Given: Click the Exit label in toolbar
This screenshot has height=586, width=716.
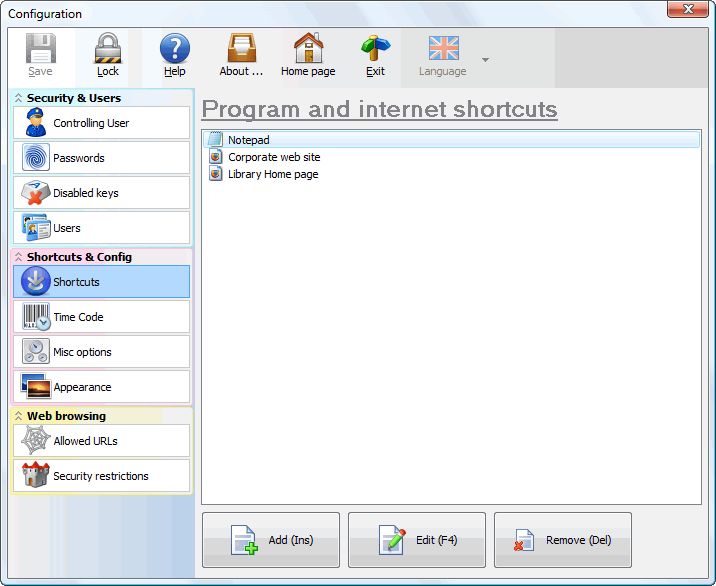Looking at the screenshot, I should point(375,71).
